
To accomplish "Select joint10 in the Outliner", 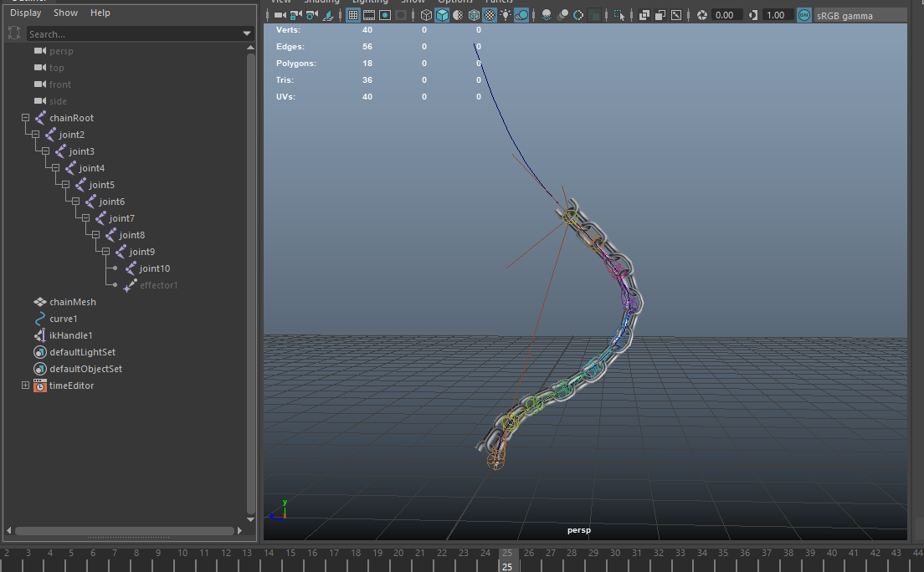I will pos(154,268).
